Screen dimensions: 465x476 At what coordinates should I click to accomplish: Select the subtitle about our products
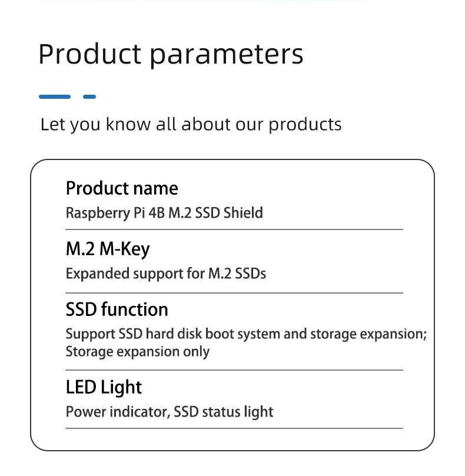(191, 125)
